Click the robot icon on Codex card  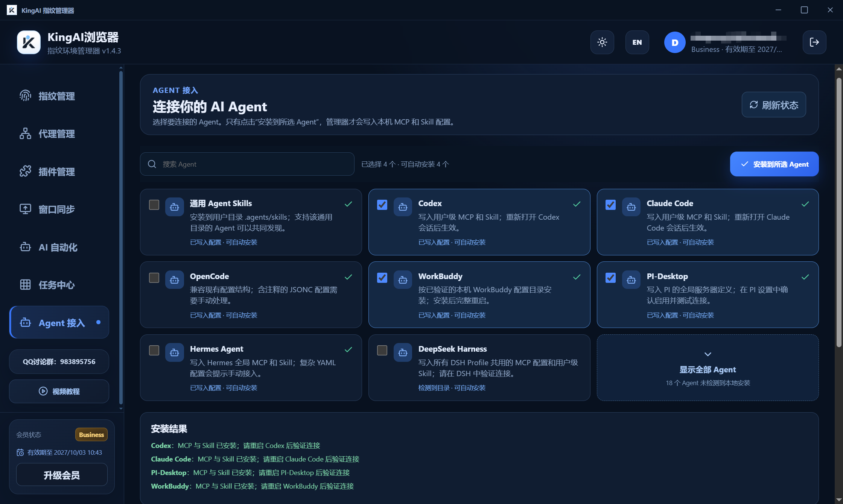(403, 207)
